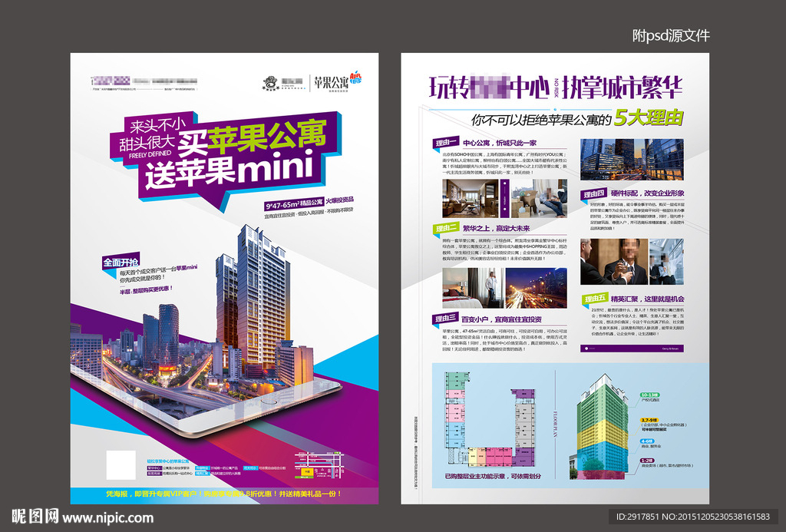
Task: Click the colored floor plan diagram
Action: [489, 419]
